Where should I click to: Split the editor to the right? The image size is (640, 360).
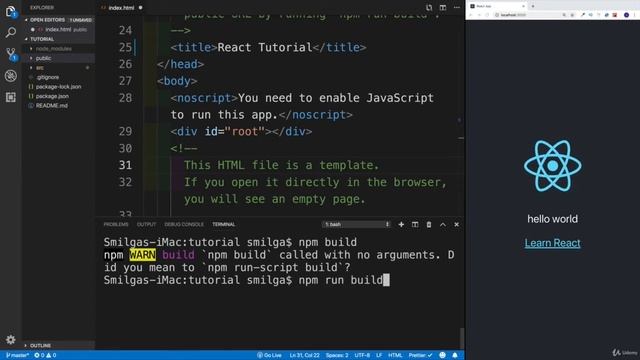443,8
